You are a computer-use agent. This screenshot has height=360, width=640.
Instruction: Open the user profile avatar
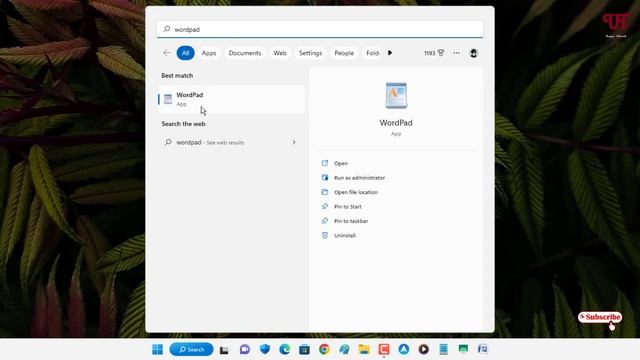tap(473, 53)
